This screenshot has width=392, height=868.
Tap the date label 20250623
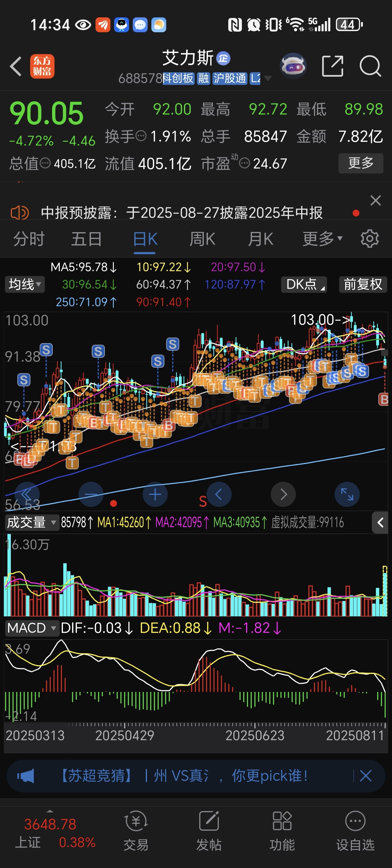click(255, 735)
